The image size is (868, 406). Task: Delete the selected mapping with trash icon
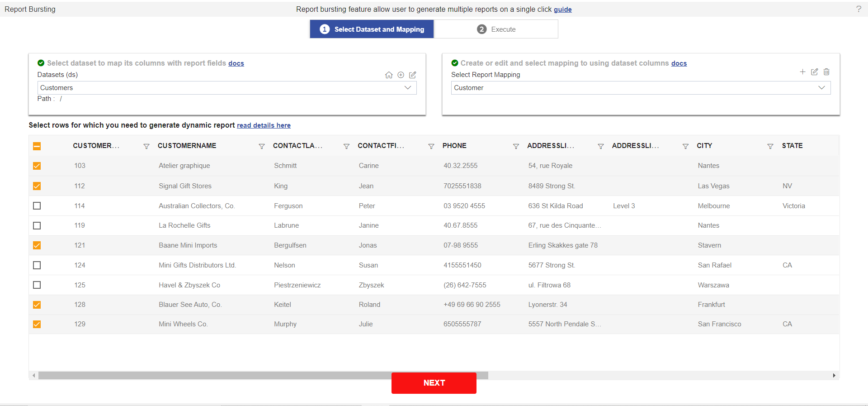(x=826, y=72)
